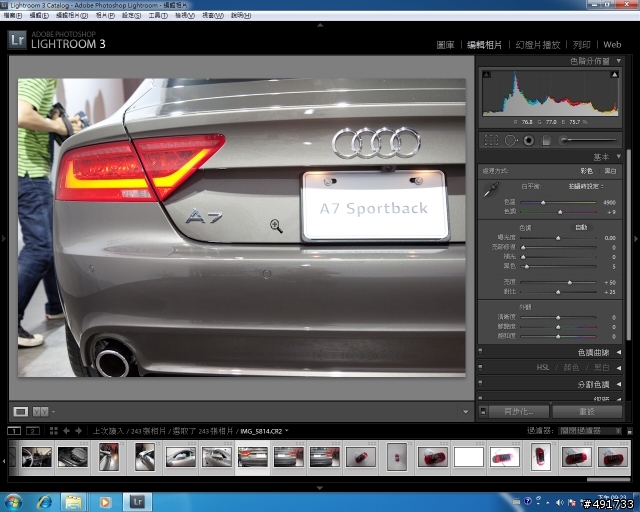Open Grid view from filmstrip bar

point(53,431)
